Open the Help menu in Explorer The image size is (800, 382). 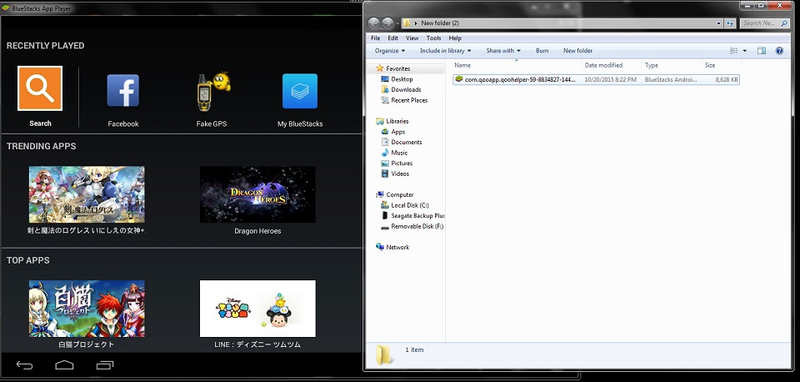(x=455, y=38)
